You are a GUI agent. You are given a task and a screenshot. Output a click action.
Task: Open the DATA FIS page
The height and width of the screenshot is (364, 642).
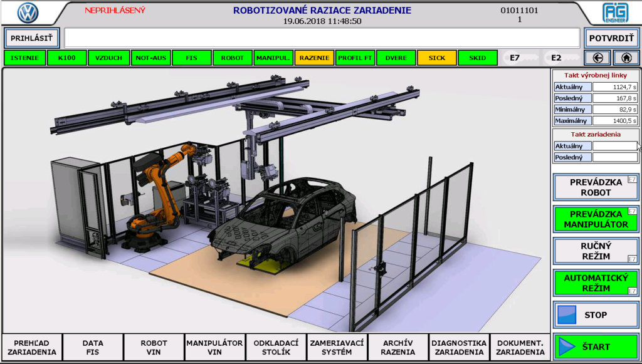pyautogui.click(x=92, y=348)
